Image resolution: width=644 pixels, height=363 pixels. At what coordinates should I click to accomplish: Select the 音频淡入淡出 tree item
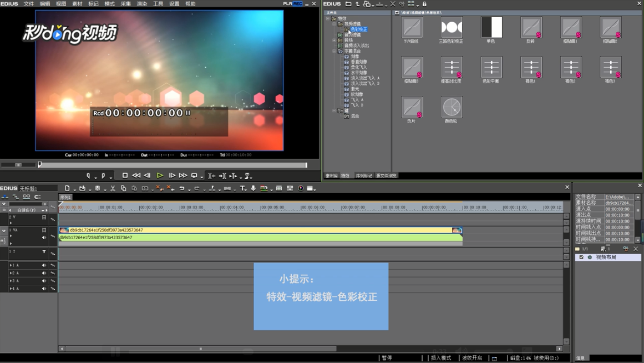357,46
